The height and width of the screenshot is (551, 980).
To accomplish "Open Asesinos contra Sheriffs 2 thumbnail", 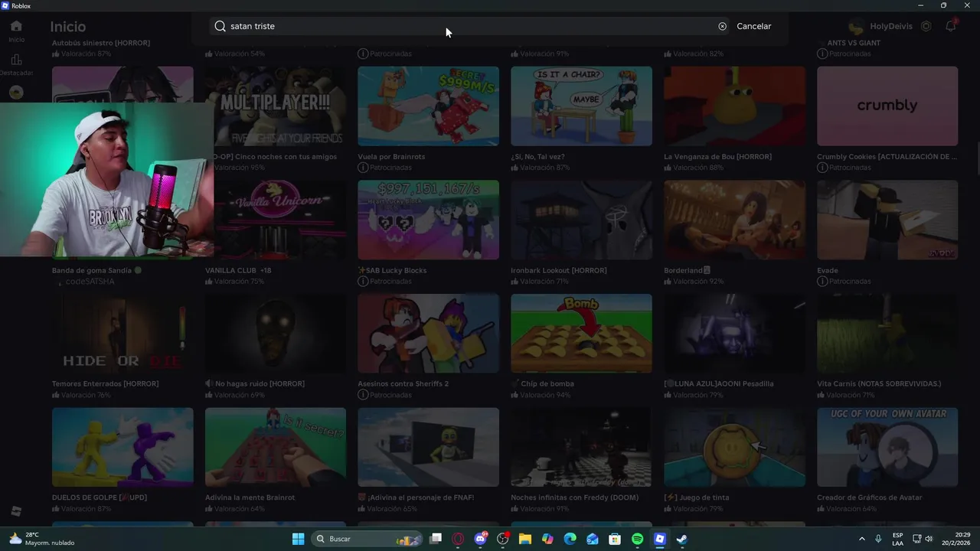I will click(428, 334).
